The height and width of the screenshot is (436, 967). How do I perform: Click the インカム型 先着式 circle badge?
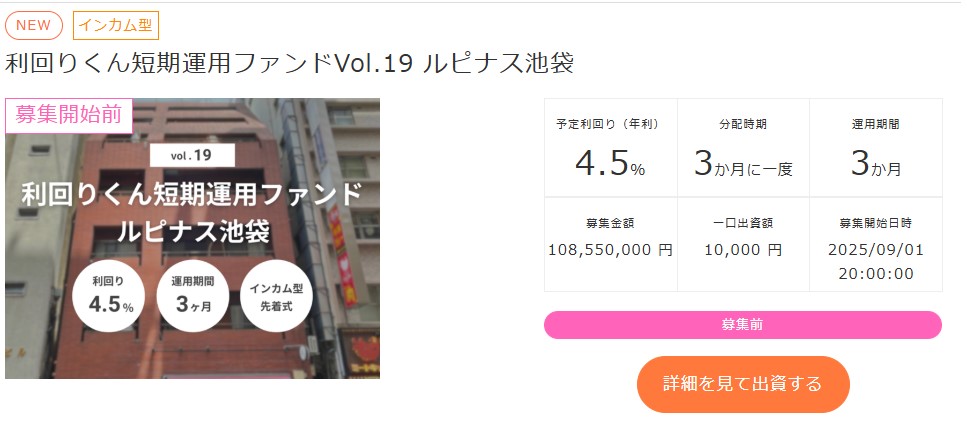click(x=276, y=296)
